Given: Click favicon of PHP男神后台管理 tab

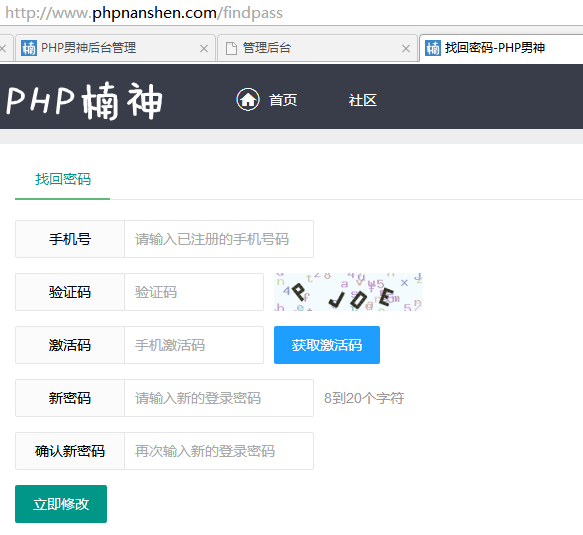Looking at the screenshot, I should pos(29,48).
